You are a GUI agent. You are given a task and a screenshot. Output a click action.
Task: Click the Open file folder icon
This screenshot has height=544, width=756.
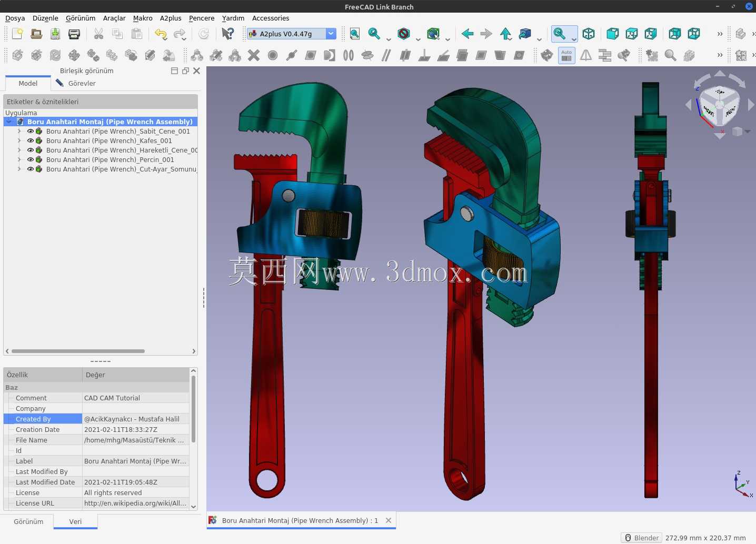[36, 34]
